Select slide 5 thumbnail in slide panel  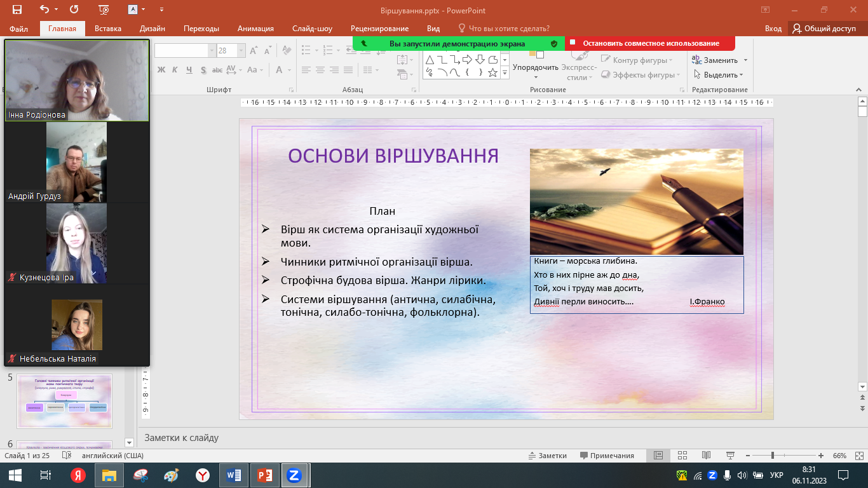pyautogui.click(x=64, y=400)
